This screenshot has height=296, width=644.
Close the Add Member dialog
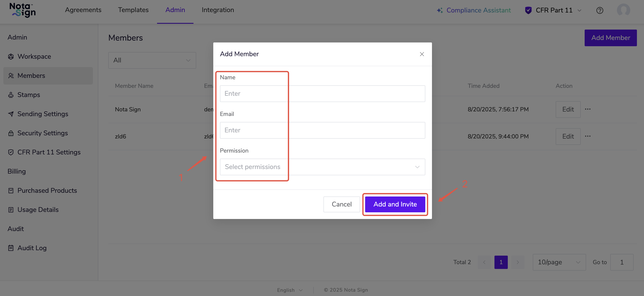tap(422, 54)
